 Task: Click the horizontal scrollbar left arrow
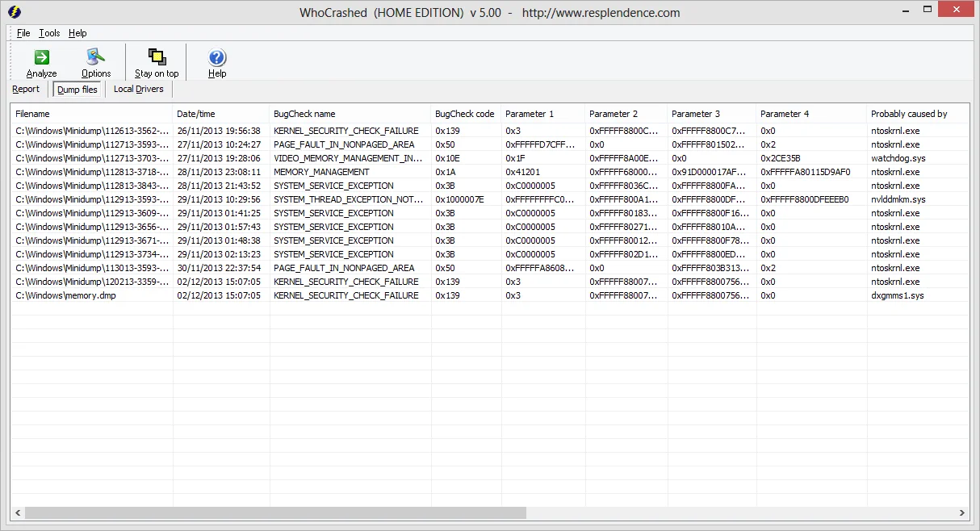(17, 513)
